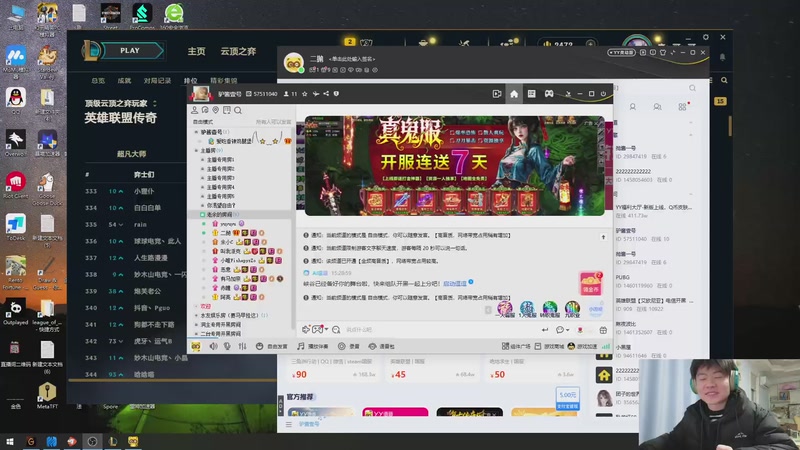This screenshot has width=800, height=450.
Task: Open the 启动游戏 link in the chat message
Action: pyautogui.click(x=454, y=284)
